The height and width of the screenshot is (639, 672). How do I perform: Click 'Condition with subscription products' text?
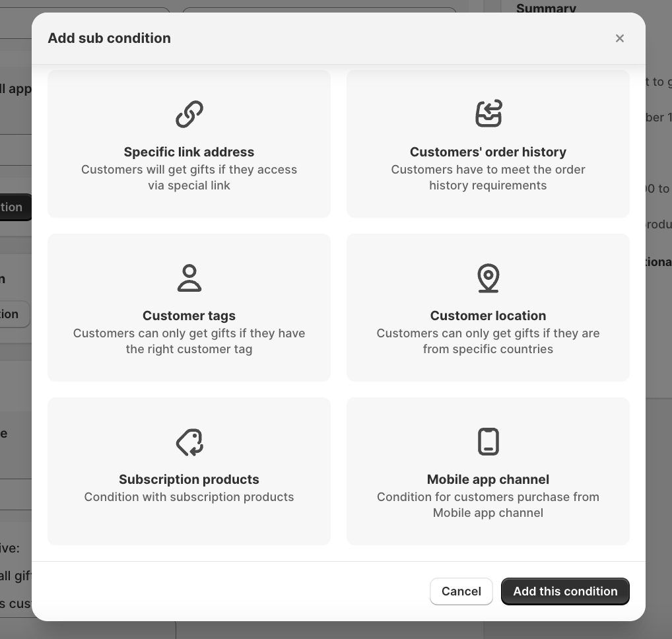click(189, 496)
